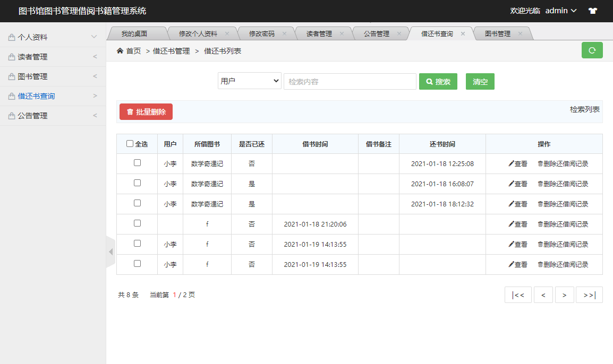
Task: Click inside the 检索内容 search input
Action: 350,81
